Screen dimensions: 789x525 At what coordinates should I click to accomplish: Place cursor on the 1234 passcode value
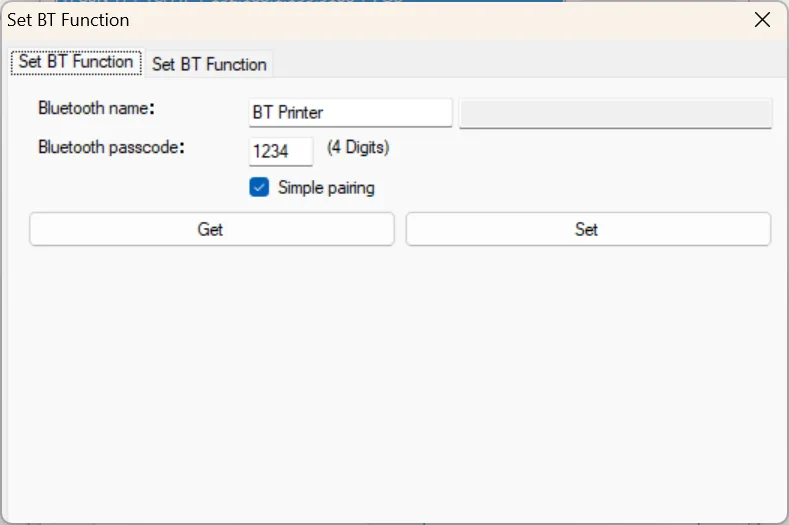click(270, 151)
